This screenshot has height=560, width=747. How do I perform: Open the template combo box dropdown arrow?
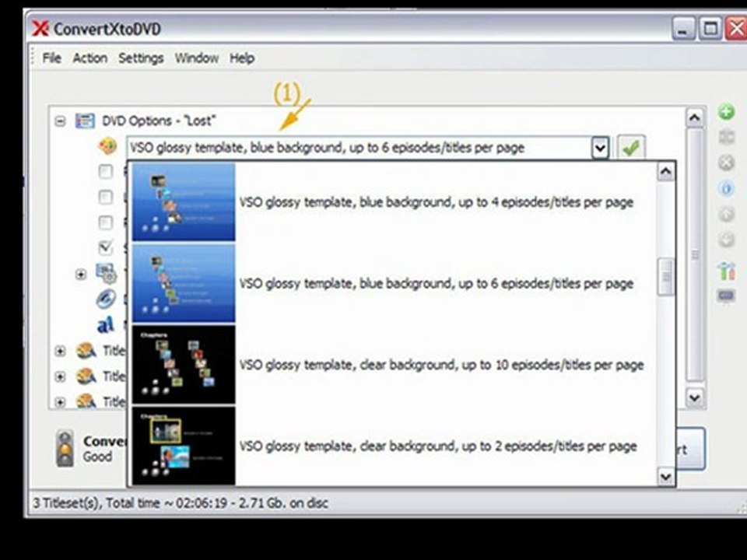coord(600,148)
